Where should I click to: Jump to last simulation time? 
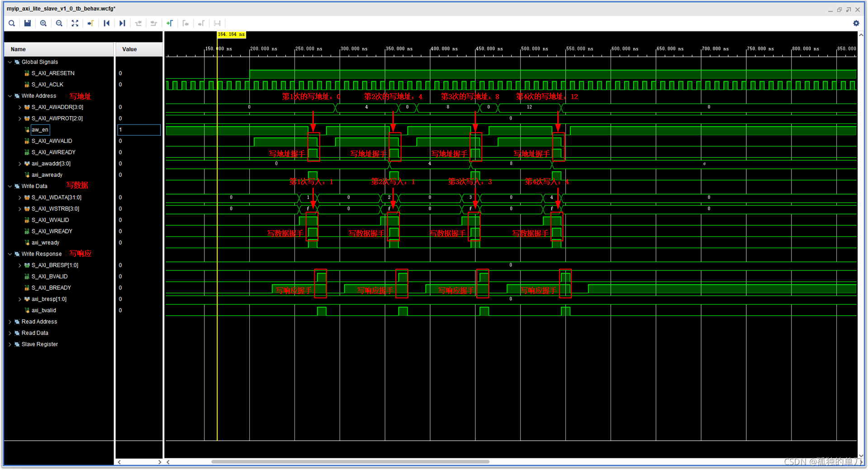[122, 23]
